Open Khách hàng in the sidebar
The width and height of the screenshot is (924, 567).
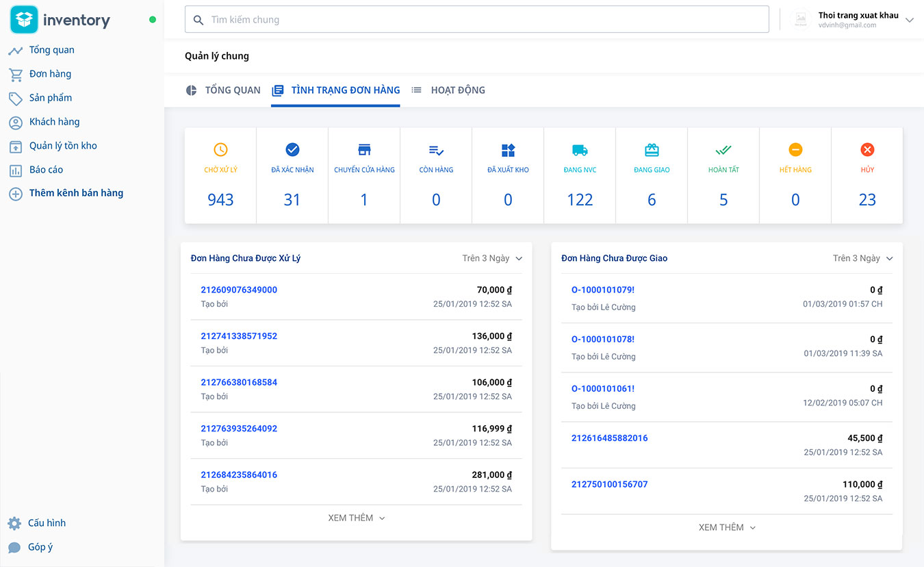pyautogui.click(x=54, y=122)
